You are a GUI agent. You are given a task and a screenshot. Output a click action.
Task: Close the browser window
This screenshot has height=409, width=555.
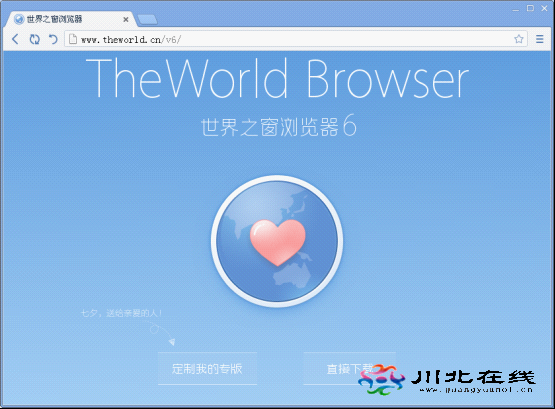[x=544, y=8]
